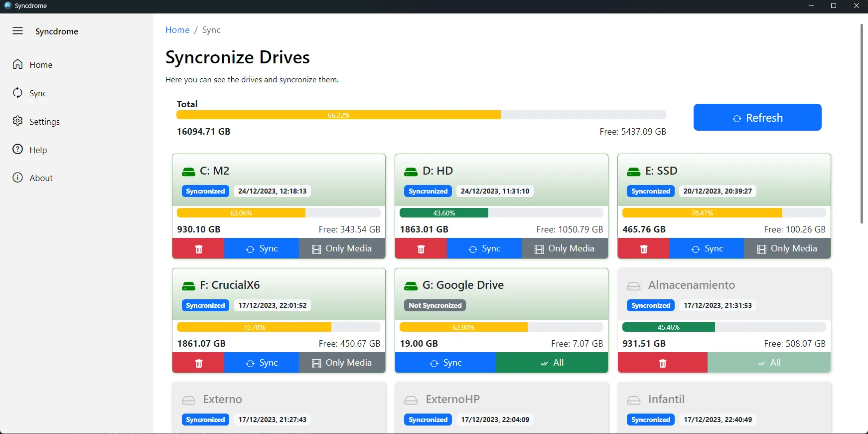
Task: Click the blue Refresh button
Action: (x=757, y=117)
